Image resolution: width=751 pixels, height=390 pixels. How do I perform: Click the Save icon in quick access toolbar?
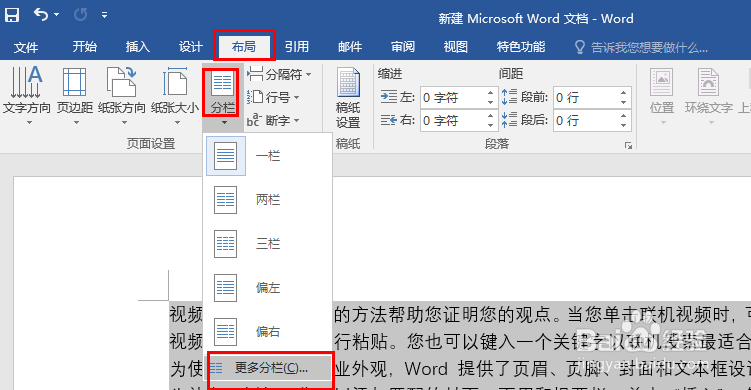pos(12,14)
